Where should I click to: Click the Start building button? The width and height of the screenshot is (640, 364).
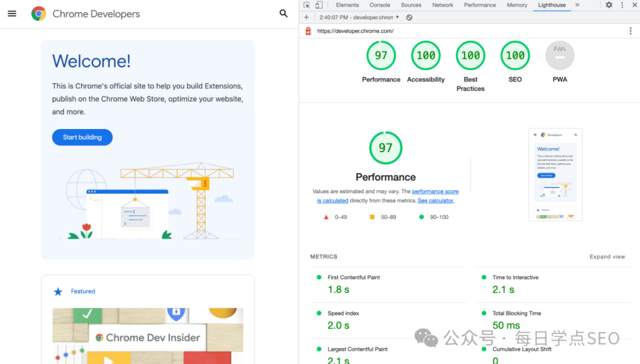click(x=82, y=137)
